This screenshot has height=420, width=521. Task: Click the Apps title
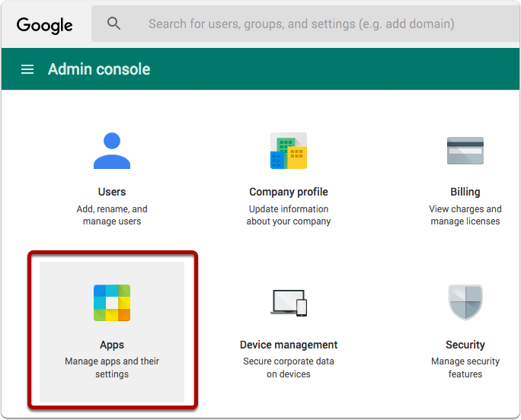point(112,345)
